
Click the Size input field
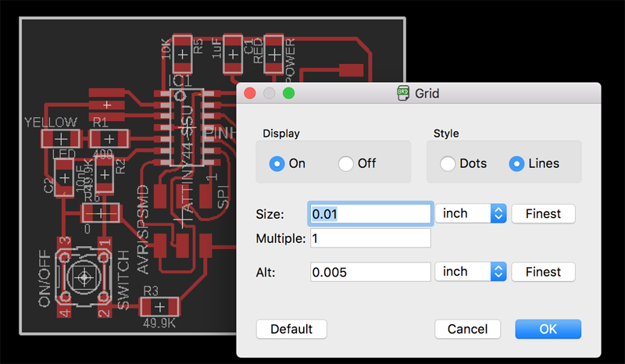(x=370, y=214)
